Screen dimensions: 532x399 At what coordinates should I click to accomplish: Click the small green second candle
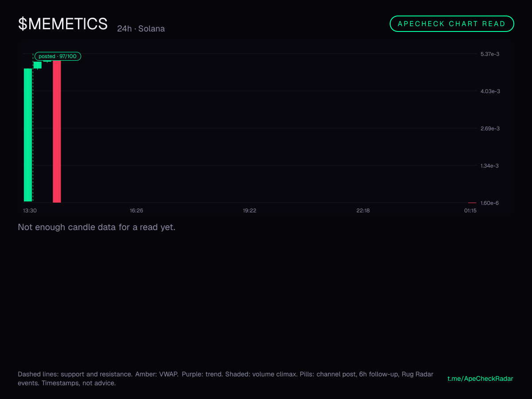[38, 65]
